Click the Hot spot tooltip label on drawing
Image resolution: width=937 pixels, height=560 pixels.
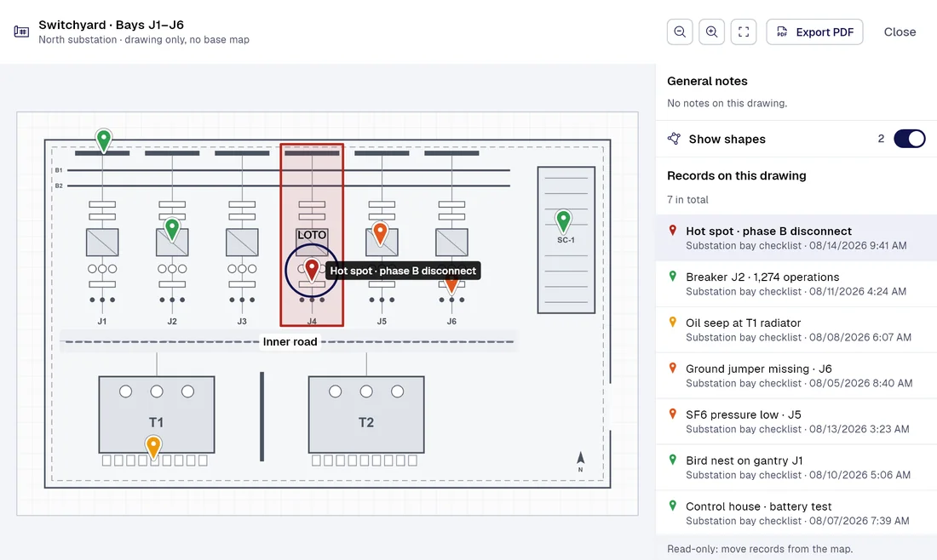403,271
